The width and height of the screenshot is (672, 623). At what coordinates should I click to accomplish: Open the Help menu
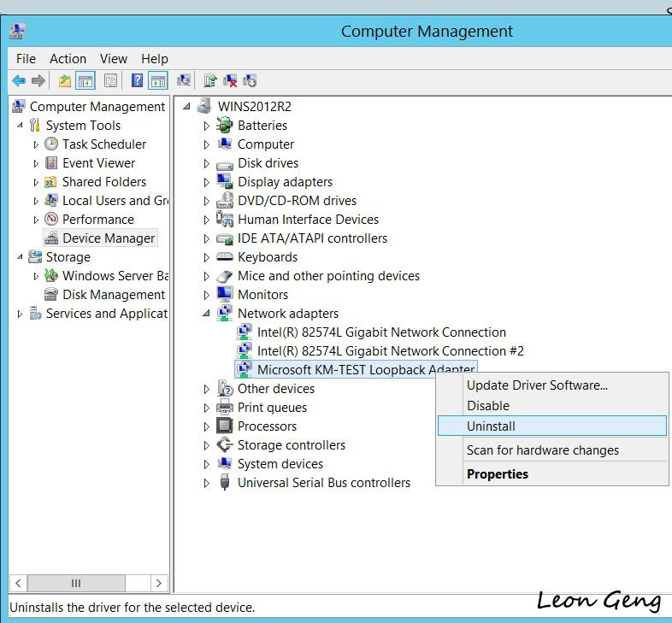[155, 58]
